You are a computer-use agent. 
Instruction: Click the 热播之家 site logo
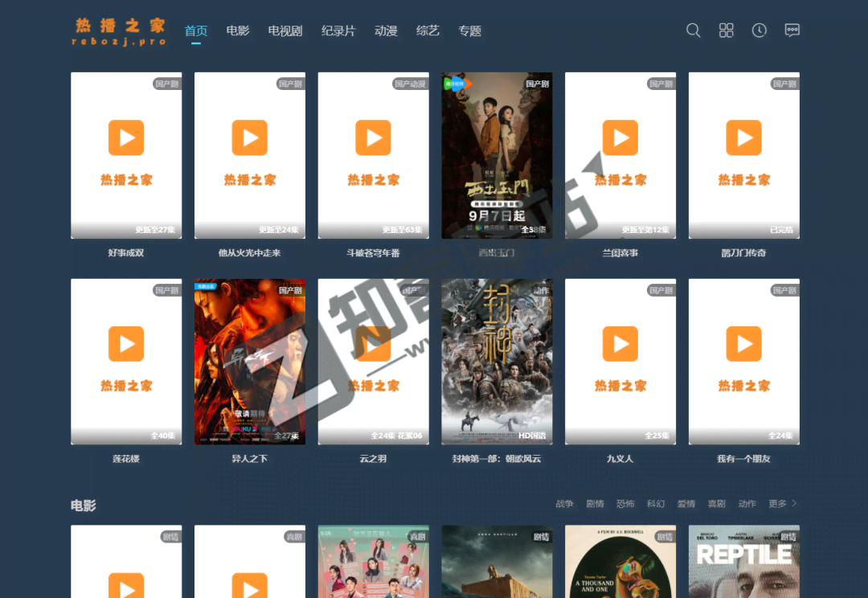tap(119, 31)
